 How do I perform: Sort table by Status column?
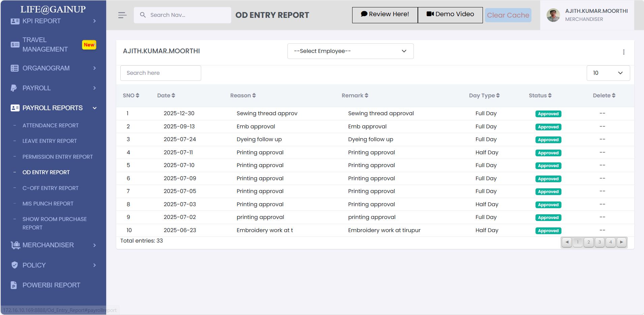coord(540,96)
